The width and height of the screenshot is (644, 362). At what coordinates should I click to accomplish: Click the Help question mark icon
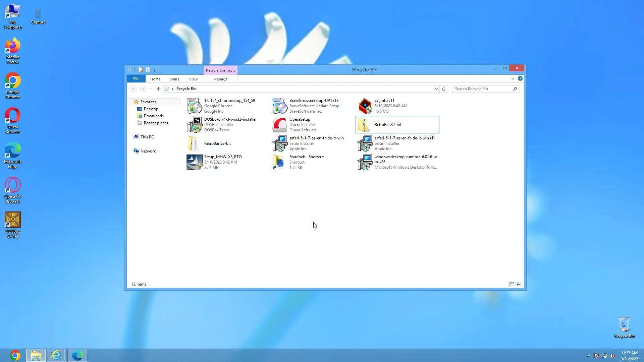(x=520, y=78)
